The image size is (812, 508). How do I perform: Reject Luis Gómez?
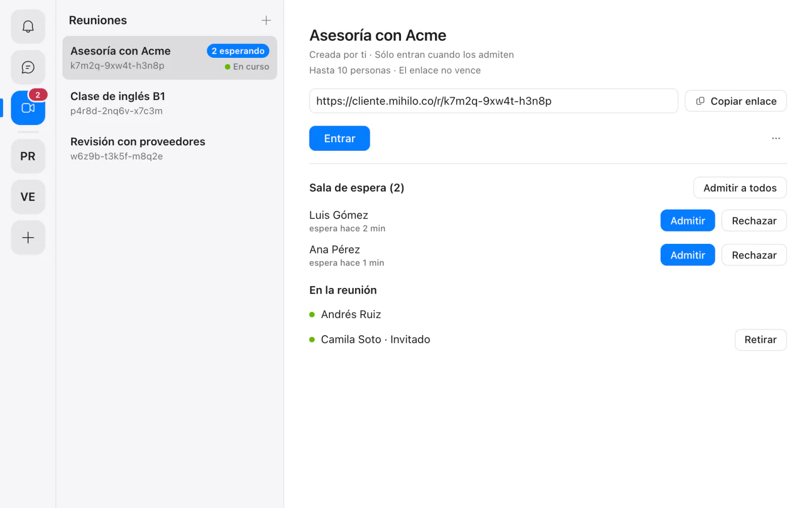click(x=754, y=220)
